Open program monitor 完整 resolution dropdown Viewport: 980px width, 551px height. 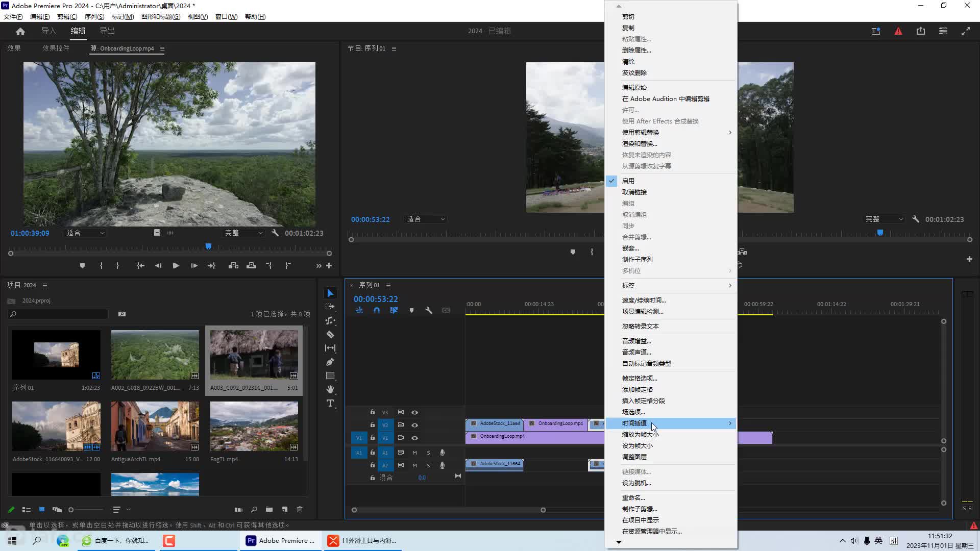(x=884, y=219)
